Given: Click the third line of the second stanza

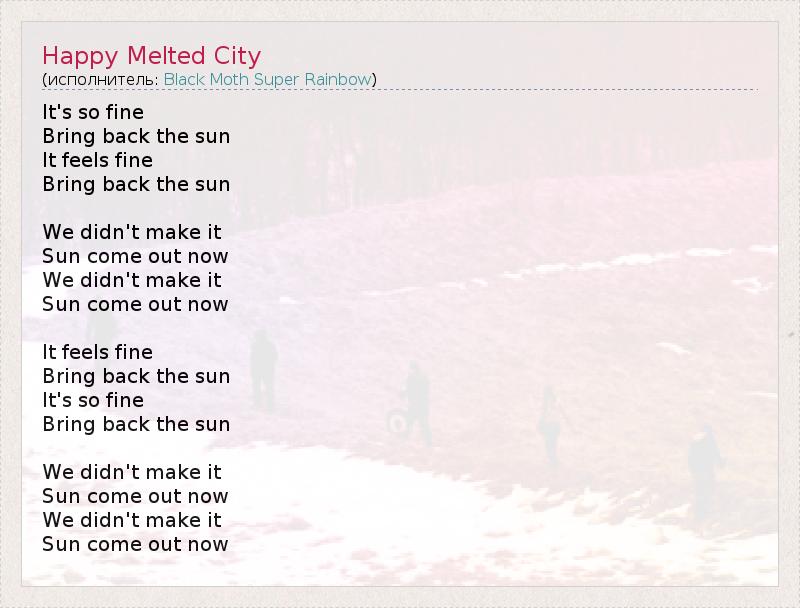Looking at the screenshot, I should coord(132,280).
